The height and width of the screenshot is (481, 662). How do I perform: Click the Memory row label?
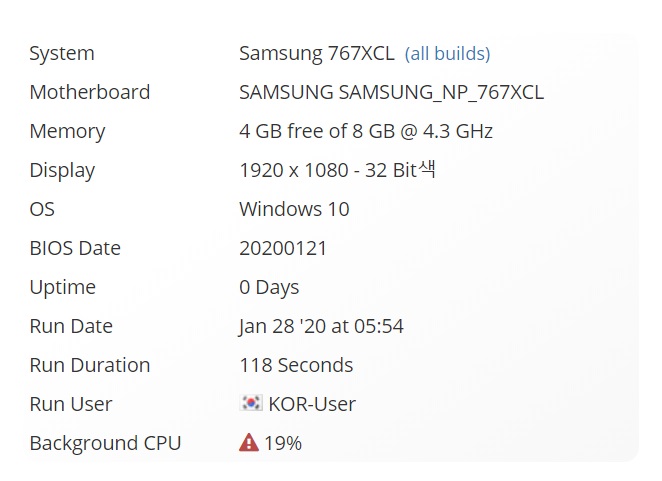[67, 132]
